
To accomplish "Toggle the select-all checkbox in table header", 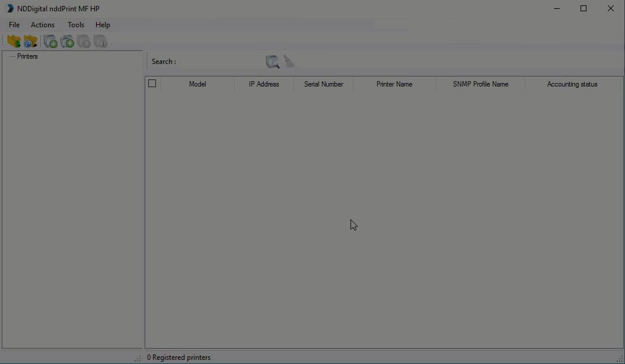I will [x=152, y=84].
